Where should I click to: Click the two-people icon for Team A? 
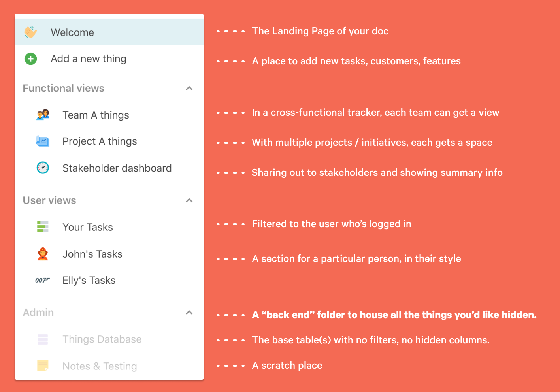[x=43, y=115]
